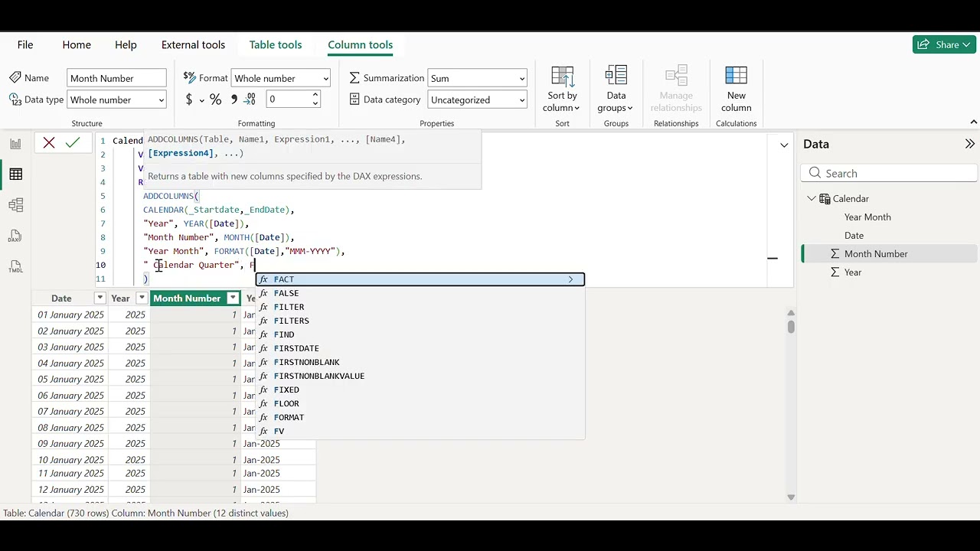The width and height of the screenshot is (980, 551).
Task: Open Model view sidebar icon
Action: [15, 205]
